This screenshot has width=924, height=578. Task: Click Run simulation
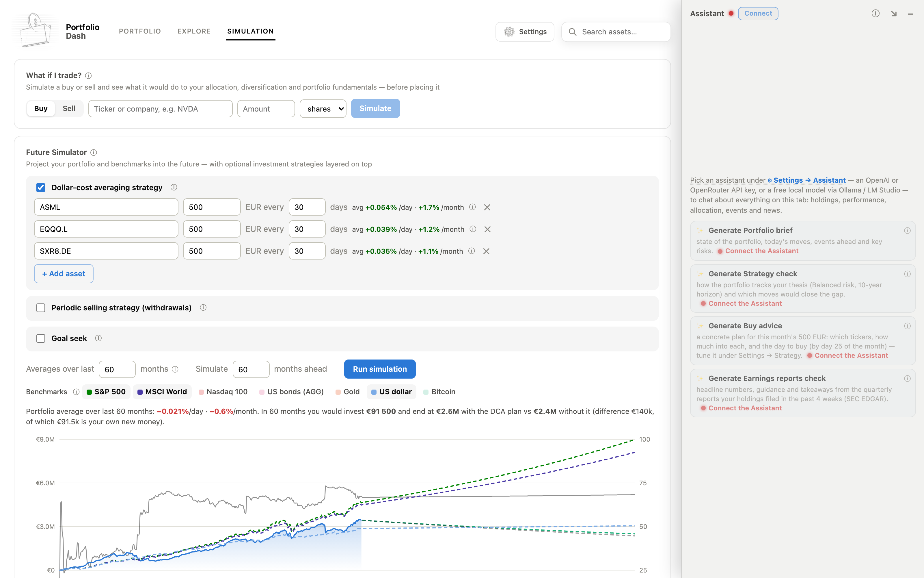[x=379, y=369]
